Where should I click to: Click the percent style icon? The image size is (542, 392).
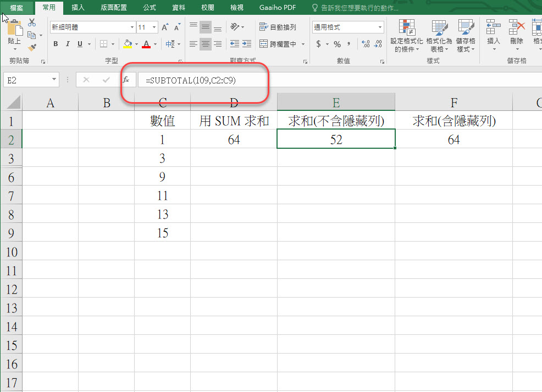[x=338, y=44]
